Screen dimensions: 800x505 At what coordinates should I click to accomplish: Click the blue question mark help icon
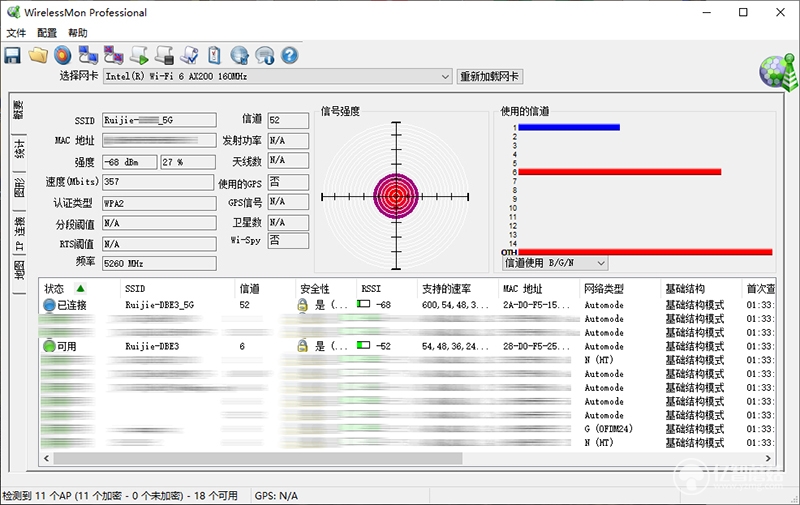click(x=289, y=55)
